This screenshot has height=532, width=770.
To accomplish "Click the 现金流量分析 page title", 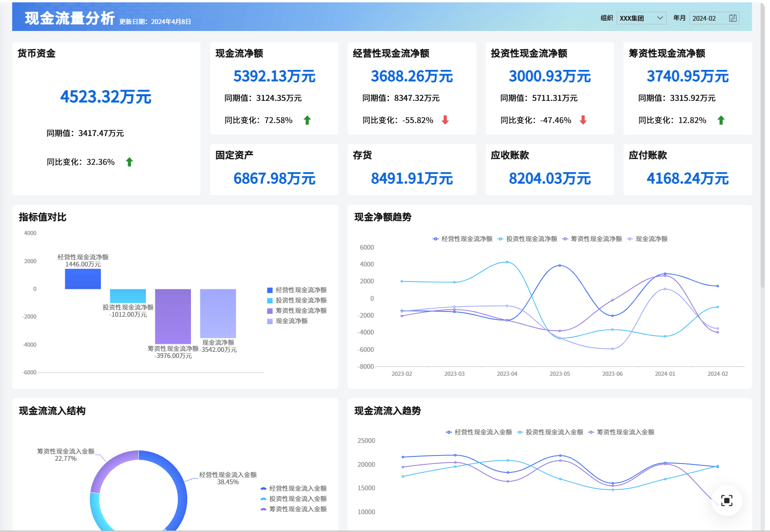I will coord(70,18).
